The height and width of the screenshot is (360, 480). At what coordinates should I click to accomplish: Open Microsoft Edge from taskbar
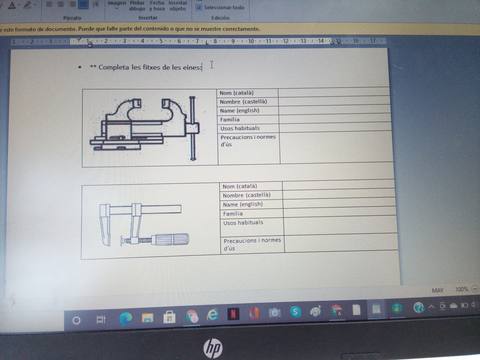click(125, 319)
